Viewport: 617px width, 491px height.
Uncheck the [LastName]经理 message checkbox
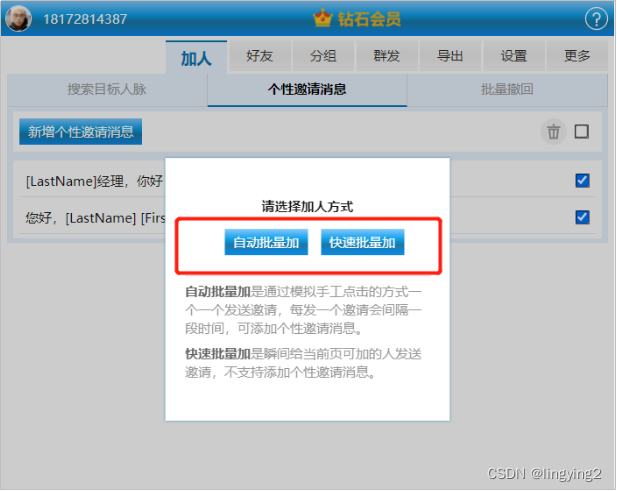tap(582, 181)
